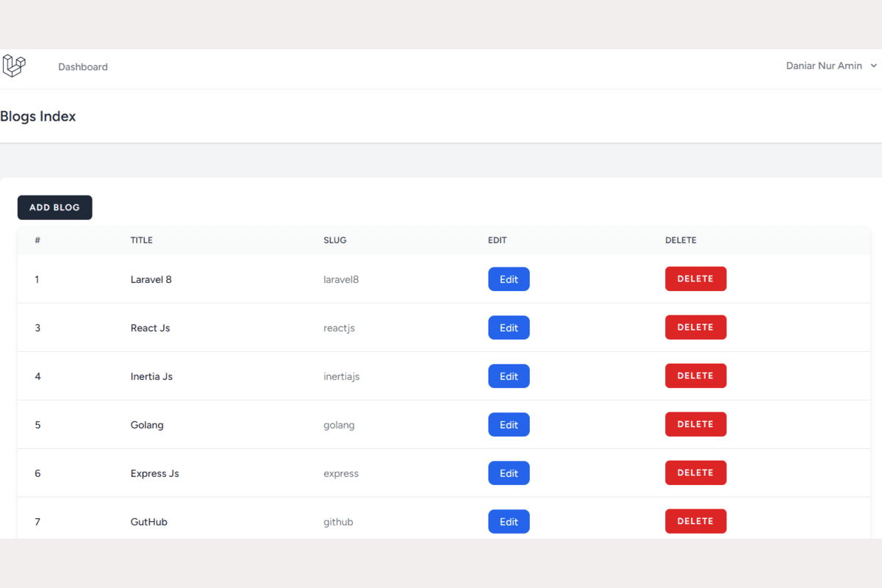Open Edit for Inertia Js blog

pos(509,376)
